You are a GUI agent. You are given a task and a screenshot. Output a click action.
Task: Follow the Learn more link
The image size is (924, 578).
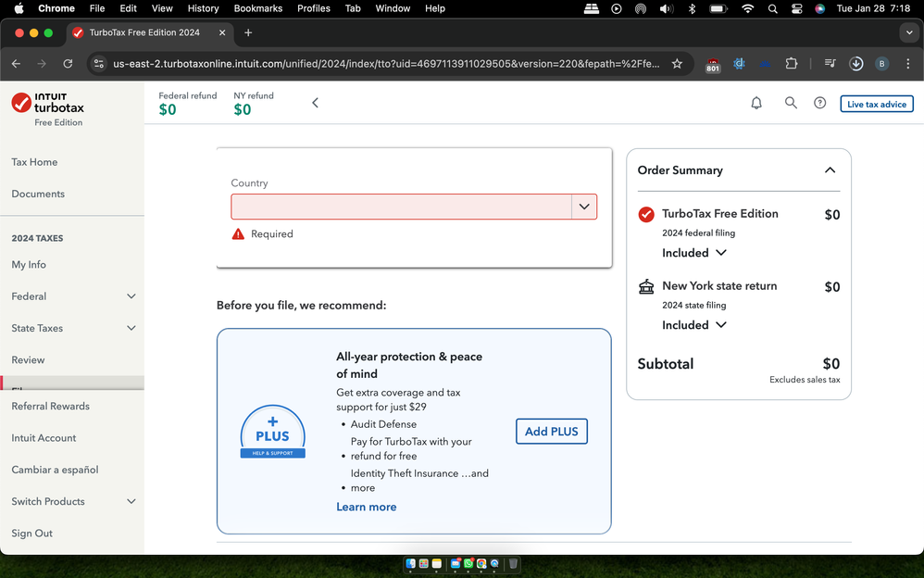(367, 508)
